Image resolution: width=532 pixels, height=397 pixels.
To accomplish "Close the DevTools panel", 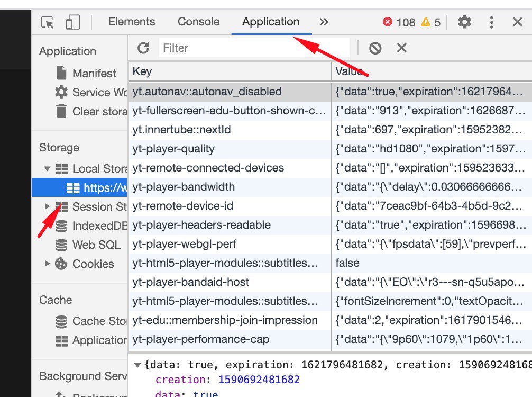I will tap(517, 22).
